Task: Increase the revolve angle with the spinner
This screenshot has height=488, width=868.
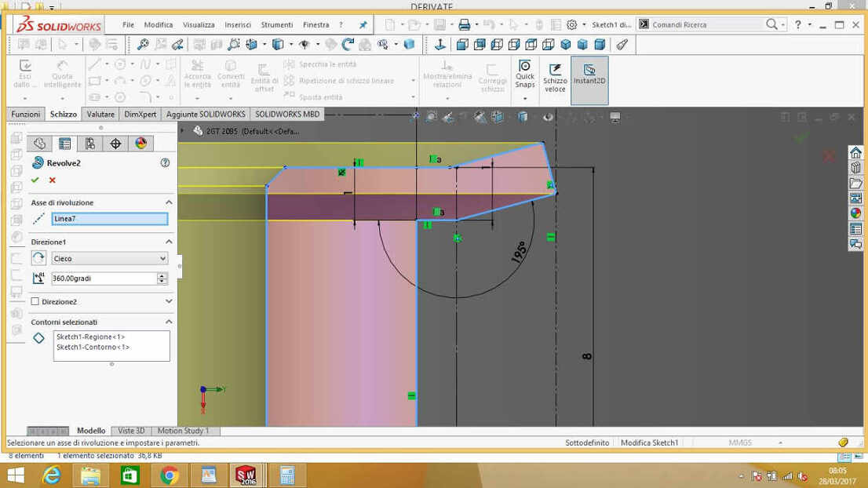Action: pos(162,275)
